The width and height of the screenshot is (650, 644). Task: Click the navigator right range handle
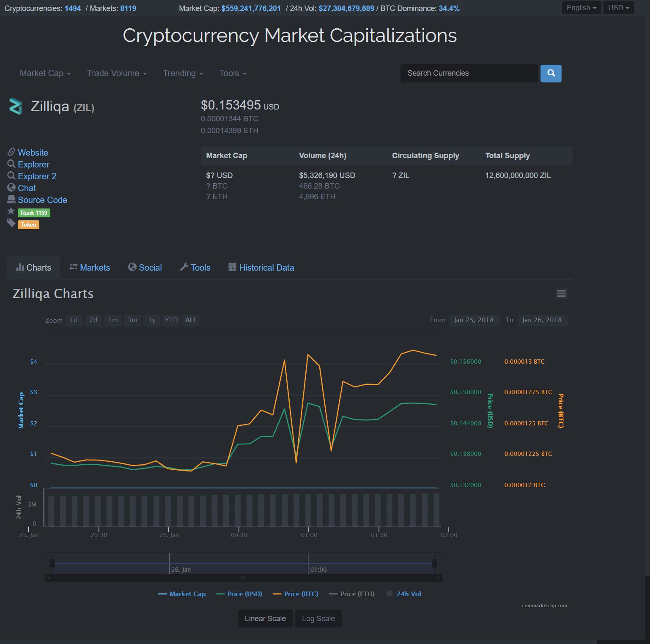click(434, 563)
